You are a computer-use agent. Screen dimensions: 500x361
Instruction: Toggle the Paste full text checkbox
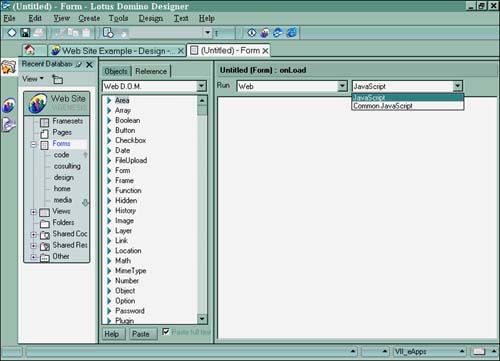pyautogui.click(x=166, y=332)
